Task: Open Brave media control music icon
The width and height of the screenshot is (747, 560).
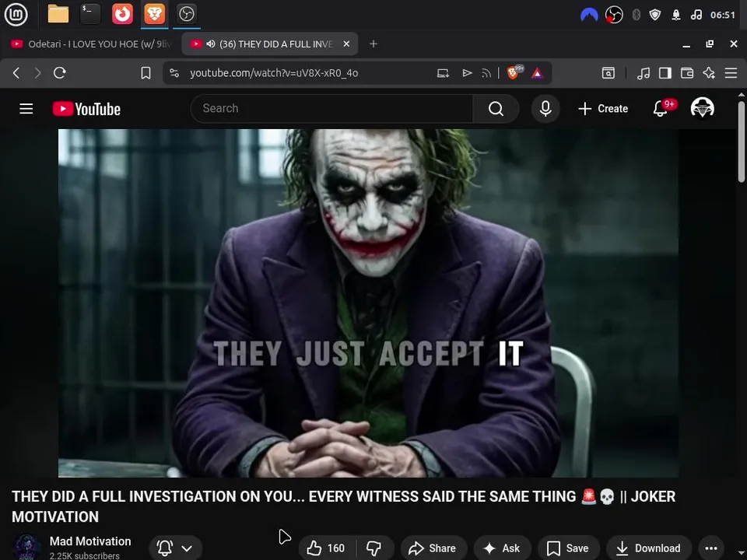Action: [x=644, y=73]
